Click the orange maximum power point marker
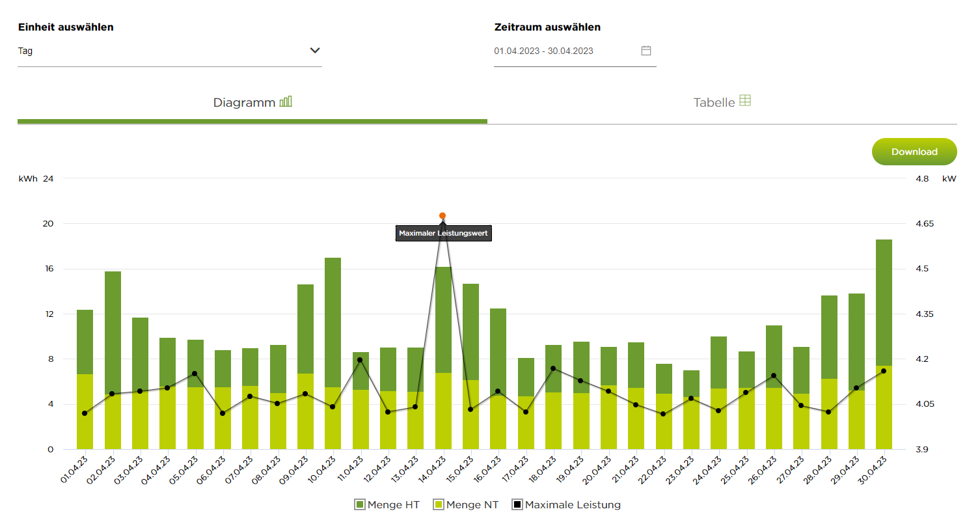 point(442,215)
